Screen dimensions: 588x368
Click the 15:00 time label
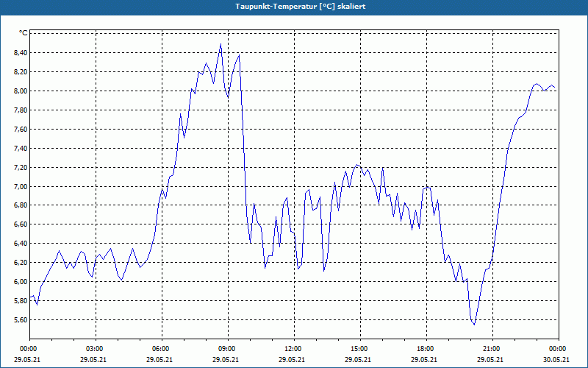tap(359, 348)
